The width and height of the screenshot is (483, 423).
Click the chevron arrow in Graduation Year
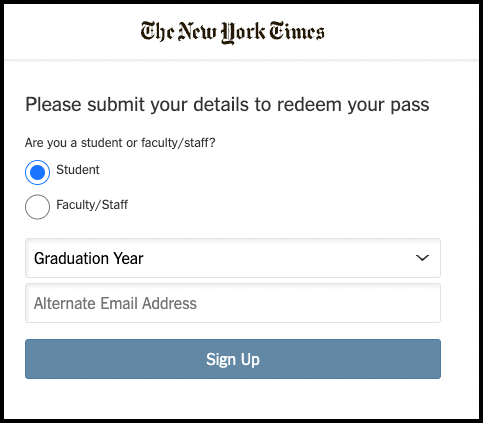tap(422, 258)
